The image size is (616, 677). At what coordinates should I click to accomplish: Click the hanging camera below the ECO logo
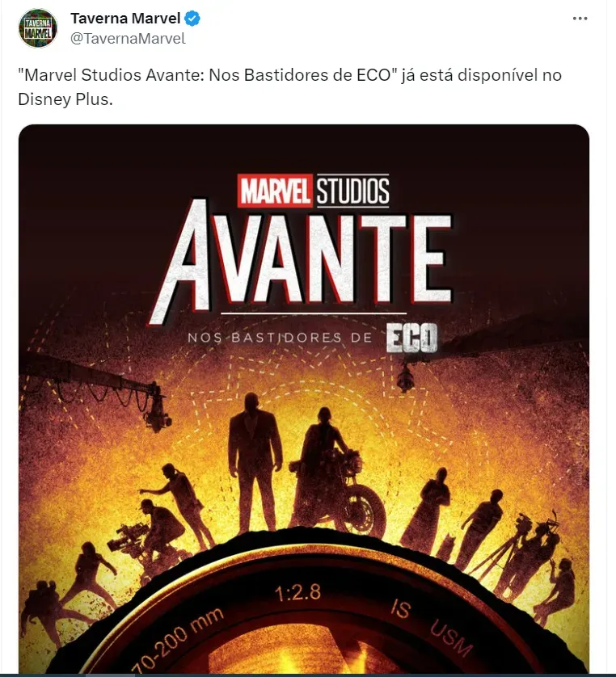pyautogui.click(x=406, y=377)
